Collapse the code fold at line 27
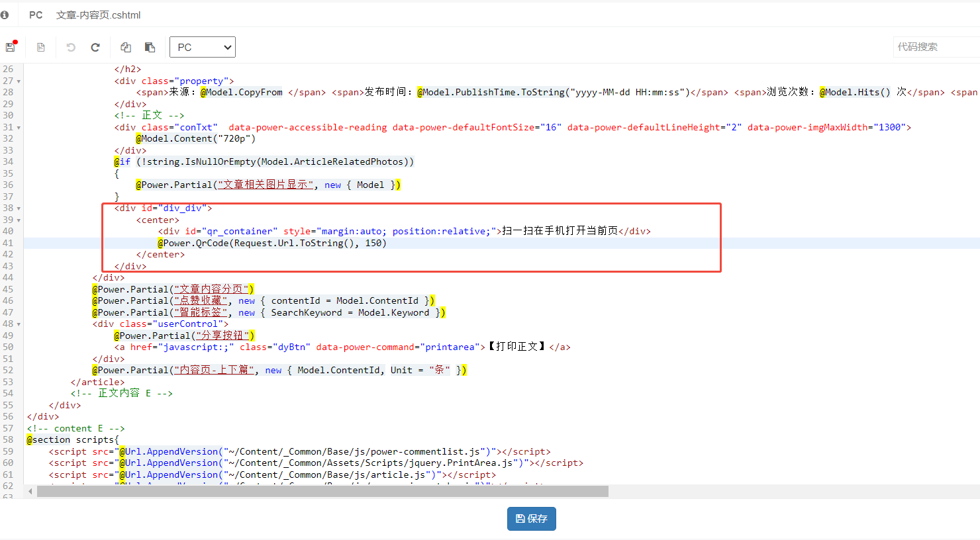 (x=19, y=81)
